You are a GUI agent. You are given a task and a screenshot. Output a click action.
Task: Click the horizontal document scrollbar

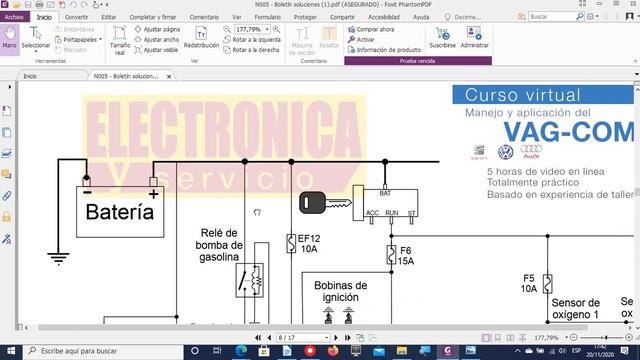312,327
